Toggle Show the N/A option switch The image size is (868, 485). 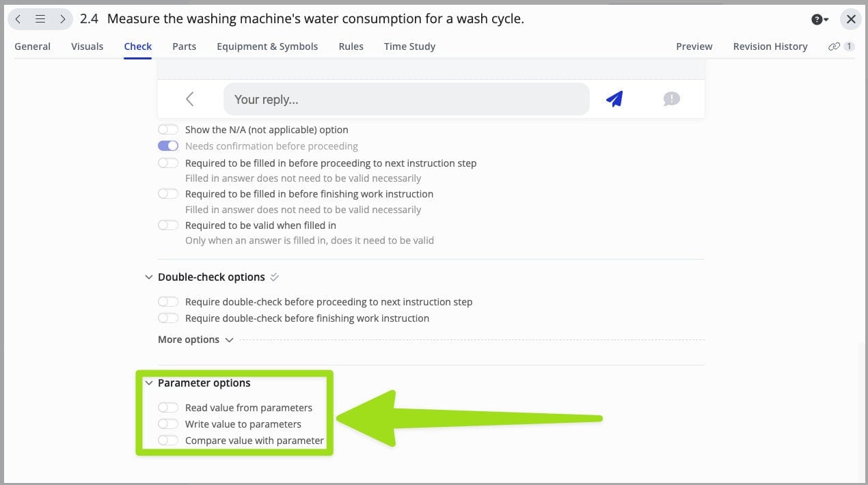(x=168, y=130)
